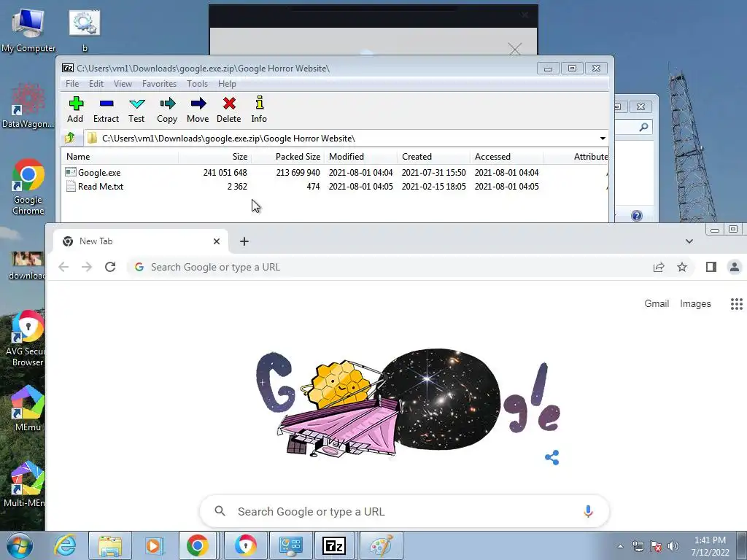The width and height of the screenshot is (747, 560).
Task: Open the Chrome profile avatar
Action: pos(735,267)
